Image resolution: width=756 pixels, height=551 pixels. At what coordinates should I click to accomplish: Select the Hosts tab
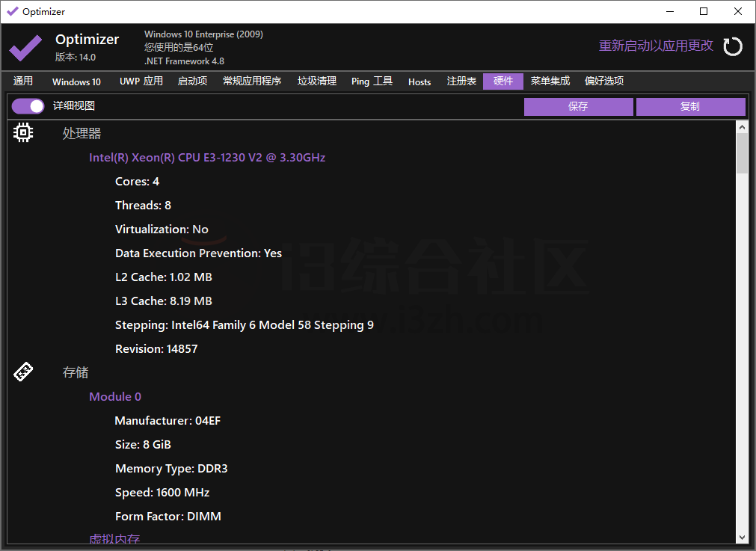click(420, 81)
